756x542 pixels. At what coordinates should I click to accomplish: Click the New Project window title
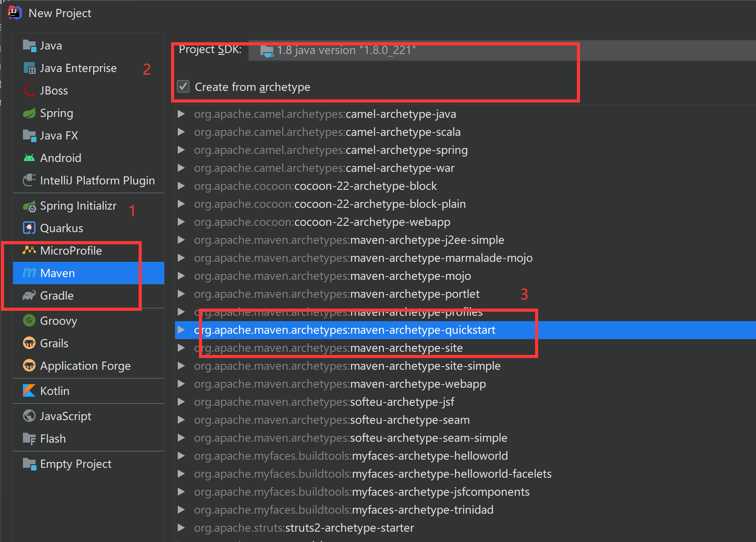(x=60, y=13)
